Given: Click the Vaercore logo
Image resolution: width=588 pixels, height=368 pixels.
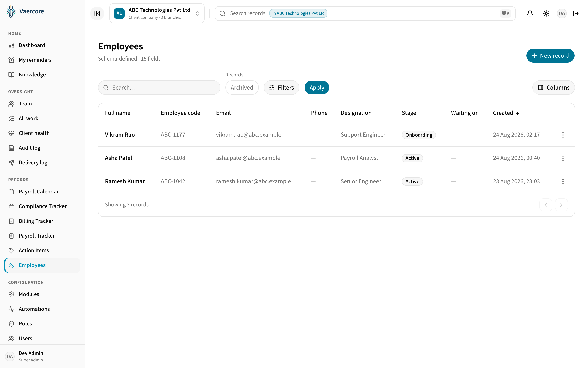Looking at the screenshot, I should point(25,11).
